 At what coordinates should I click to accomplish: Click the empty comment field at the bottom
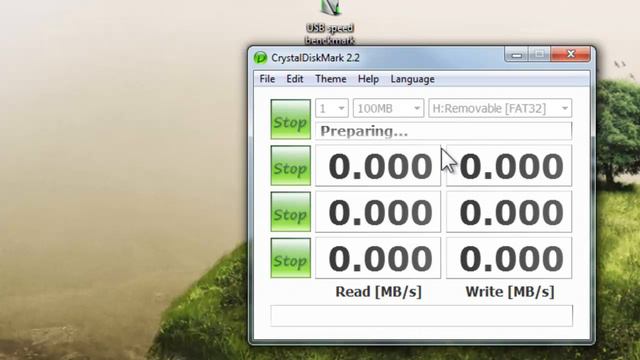(x=422, y=315)
